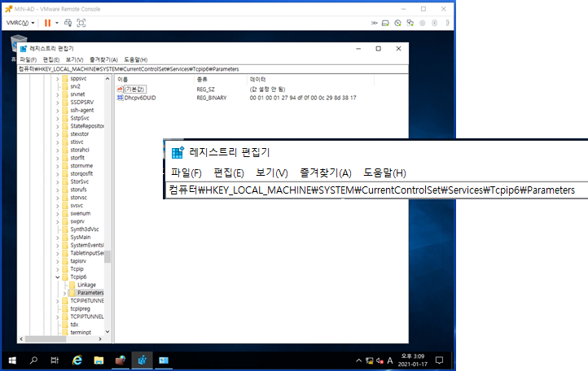Viewport: 588px width, 371px height.
Task: Click the network adapter device icon
Action: (410, 23)
